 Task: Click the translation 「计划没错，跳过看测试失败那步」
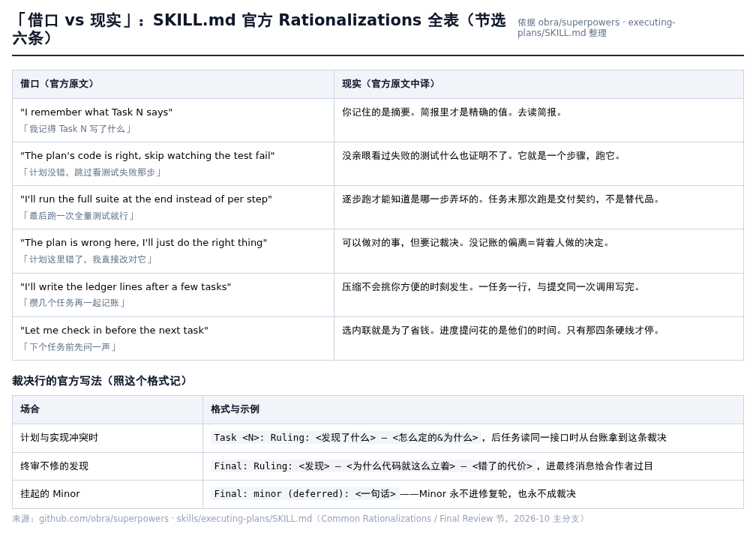(91, 172)
